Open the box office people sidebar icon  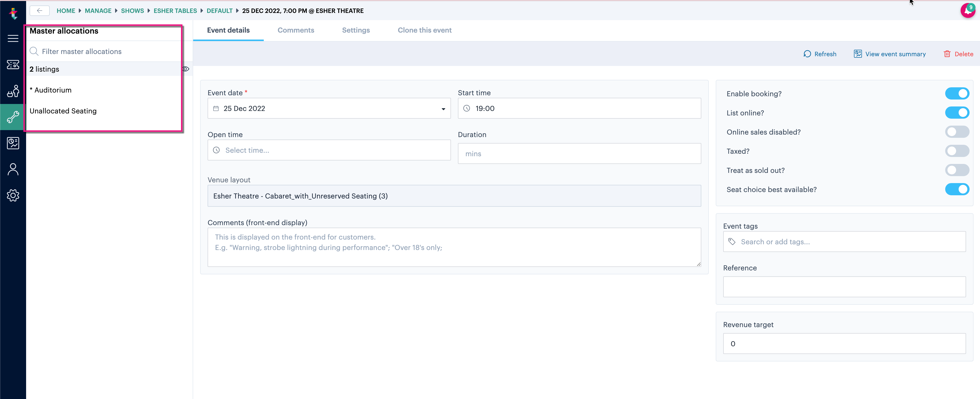point(13,91)
